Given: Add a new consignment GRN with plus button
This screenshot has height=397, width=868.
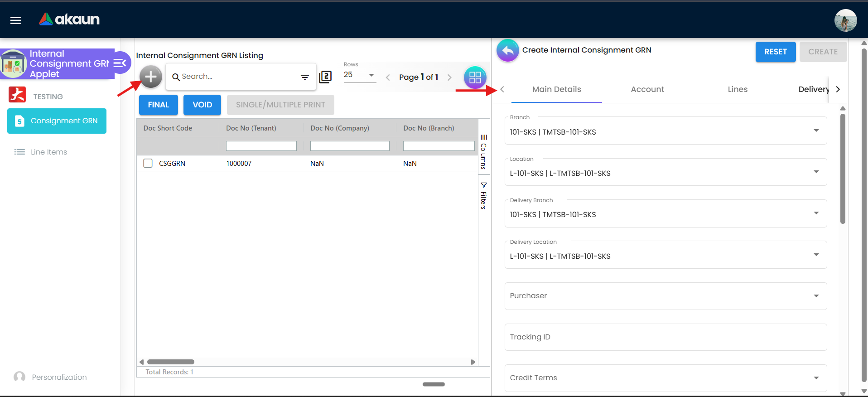Looking at the screenshot, I should pyautogui.click(x=151, y=77).
